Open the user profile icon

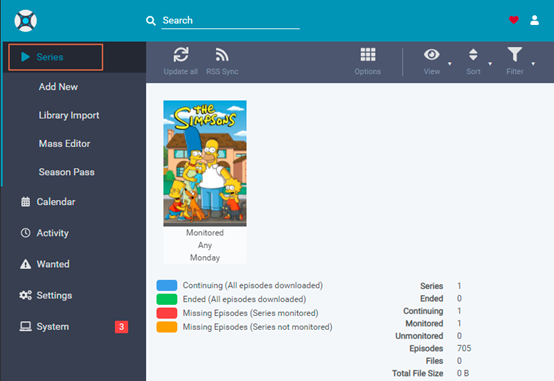[x=535, y=20]
